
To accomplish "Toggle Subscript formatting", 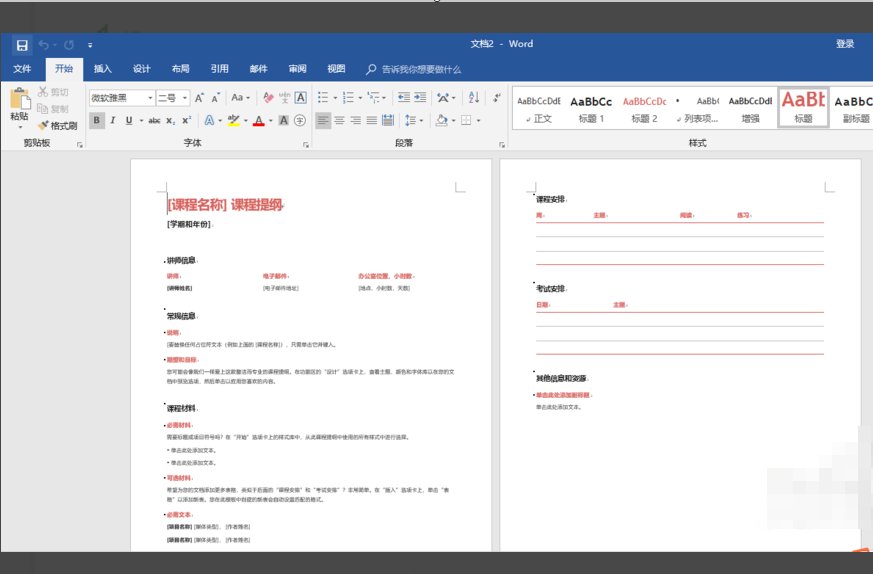I will tap(171, 120).
